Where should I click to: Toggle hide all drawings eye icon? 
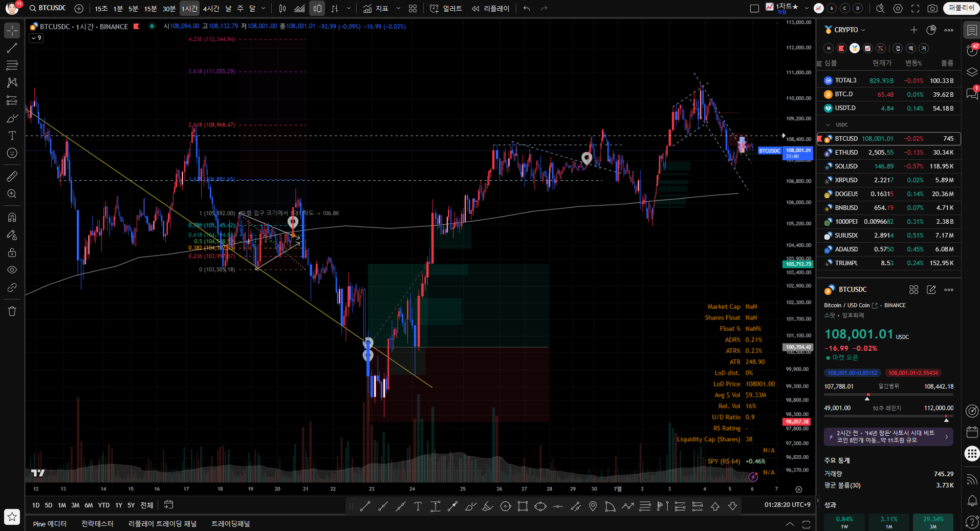[x=12, y=270]
